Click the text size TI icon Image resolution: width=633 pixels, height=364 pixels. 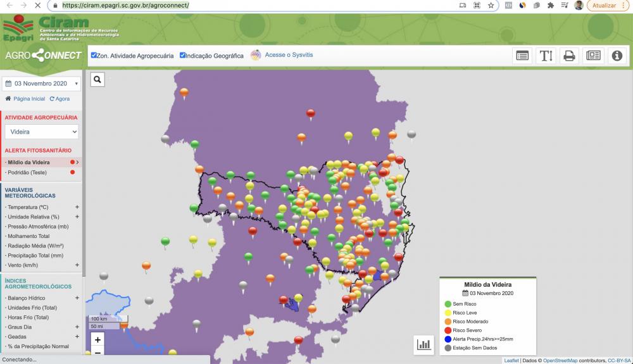[x=546, y=56]
